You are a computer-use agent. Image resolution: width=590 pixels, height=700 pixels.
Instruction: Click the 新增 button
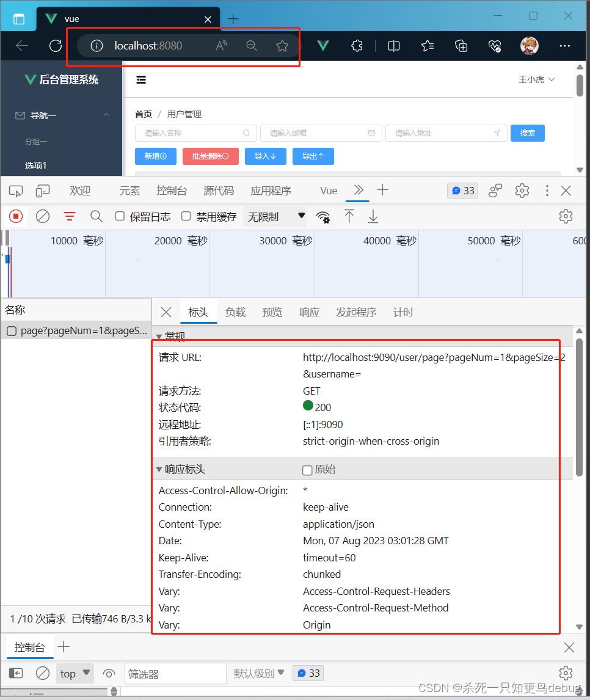155,156
